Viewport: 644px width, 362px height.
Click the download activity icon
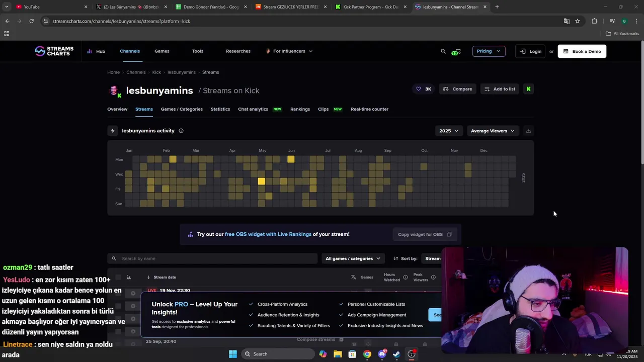528,131
